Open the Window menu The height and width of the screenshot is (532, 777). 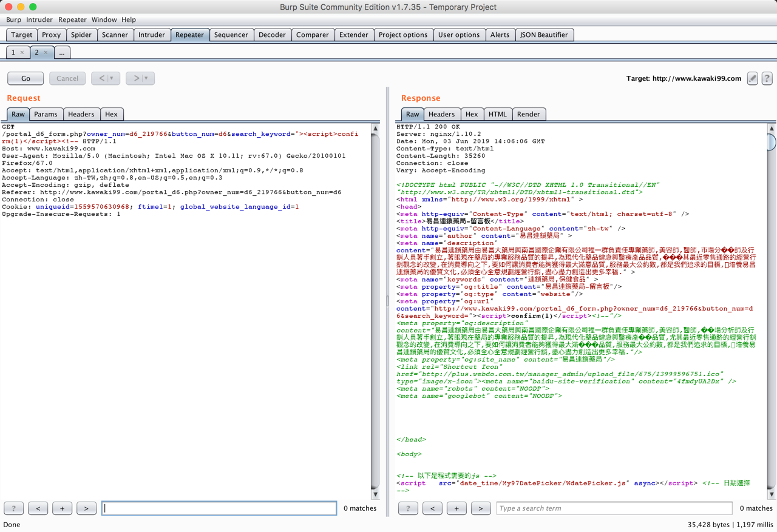click(104, 19)
